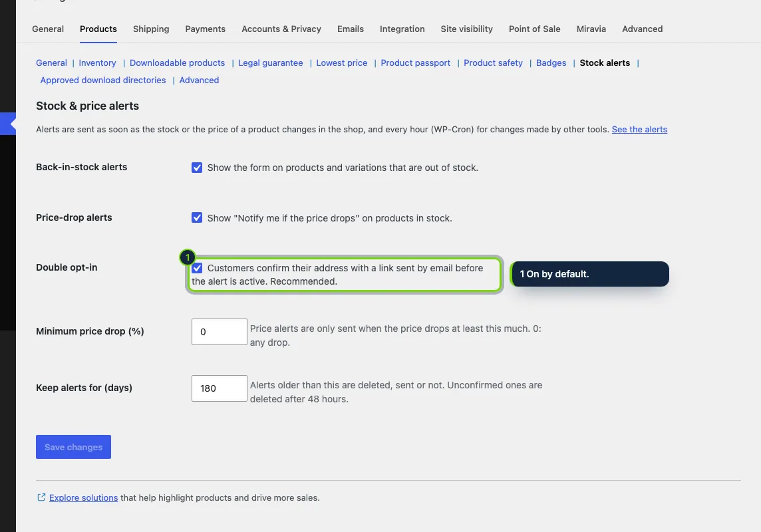
Task: Open the top-level Advanced tab
Action: (642, 29)
